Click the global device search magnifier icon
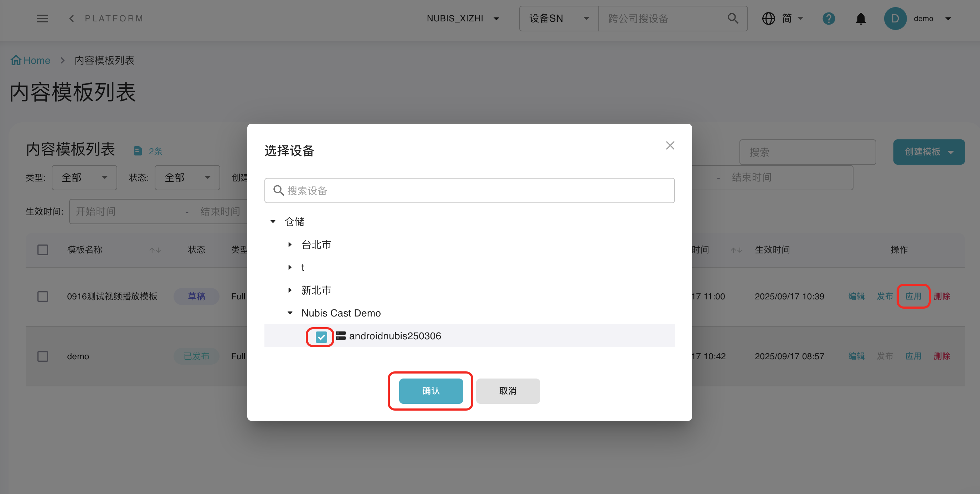This screenshot has width=980, height=494. (733, 18)
